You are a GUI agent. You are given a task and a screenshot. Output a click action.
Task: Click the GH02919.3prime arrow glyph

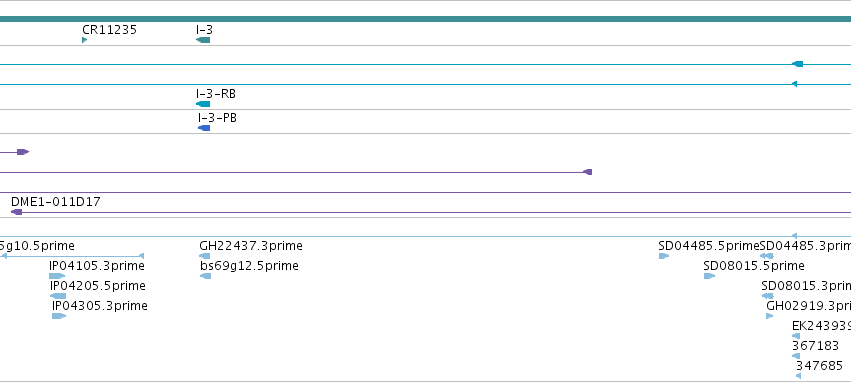coord(770,316)
